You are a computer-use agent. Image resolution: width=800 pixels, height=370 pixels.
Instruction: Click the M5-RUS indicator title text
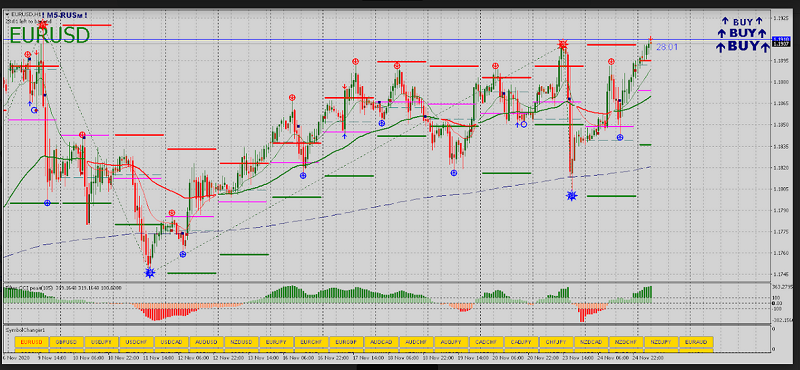[65, 16]
